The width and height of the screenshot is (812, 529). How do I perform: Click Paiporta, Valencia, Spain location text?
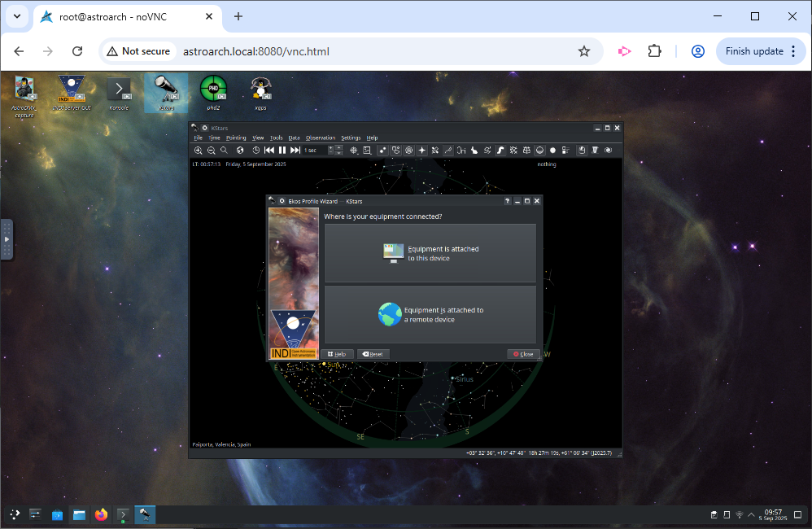pos(221,444)
